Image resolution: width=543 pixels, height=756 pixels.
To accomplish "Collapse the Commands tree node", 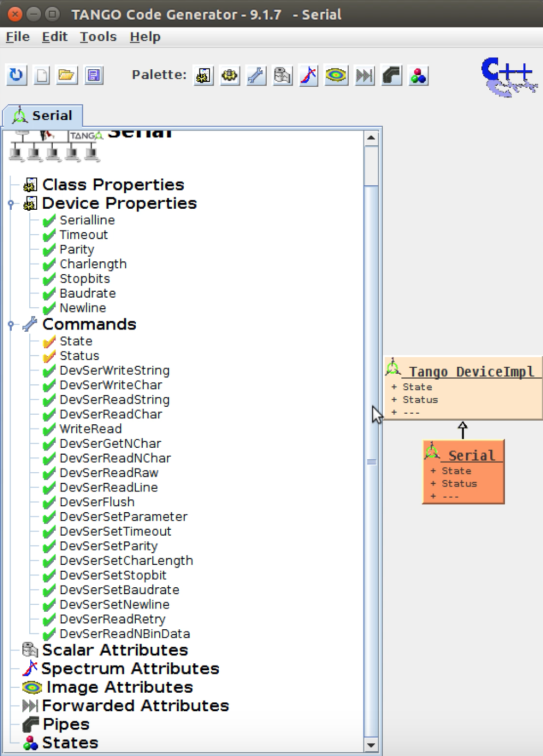I will click(x=11, y=325).
